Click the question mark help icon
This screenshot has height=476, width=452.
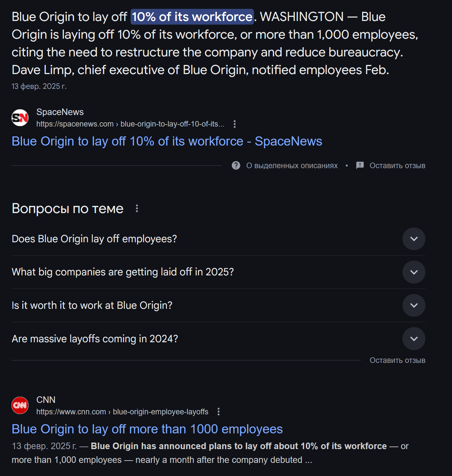236,166
